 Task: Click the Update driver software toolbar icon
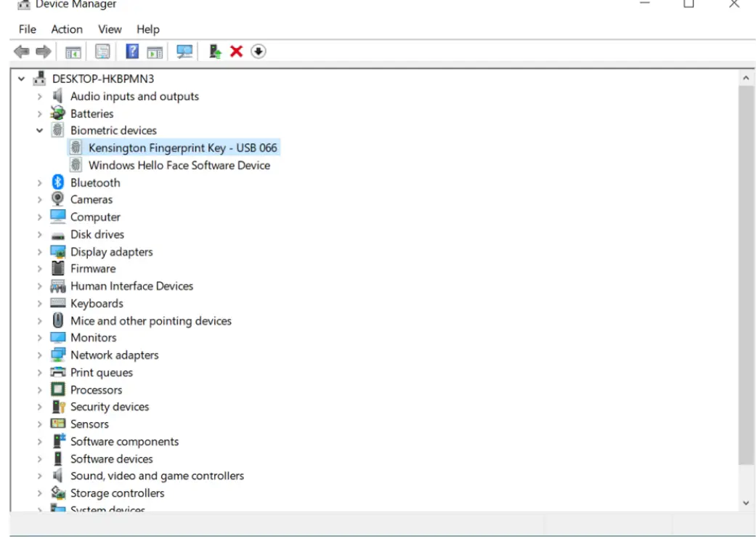pos(213,51)
